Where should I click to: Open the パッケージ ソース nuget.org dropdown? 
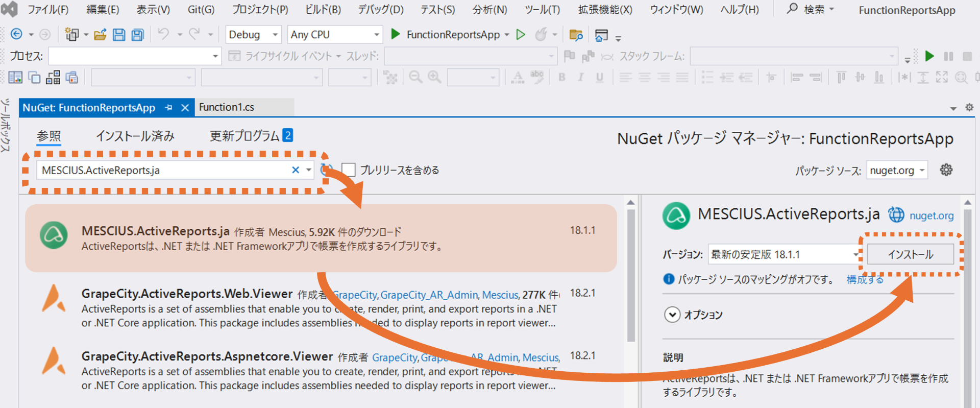pyautogui.click(x=897, y=171)
